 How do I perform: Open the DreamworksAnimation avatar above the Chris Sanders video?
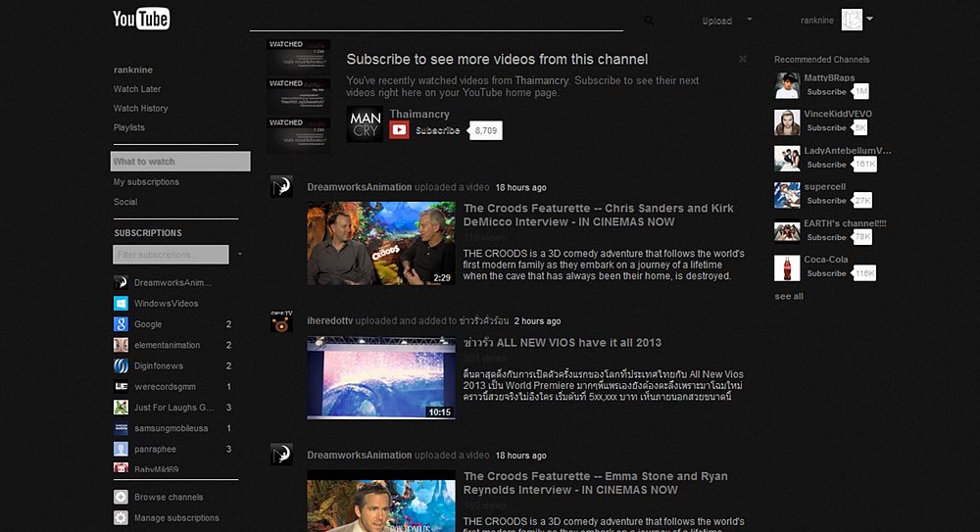click(x=281, y=186)
